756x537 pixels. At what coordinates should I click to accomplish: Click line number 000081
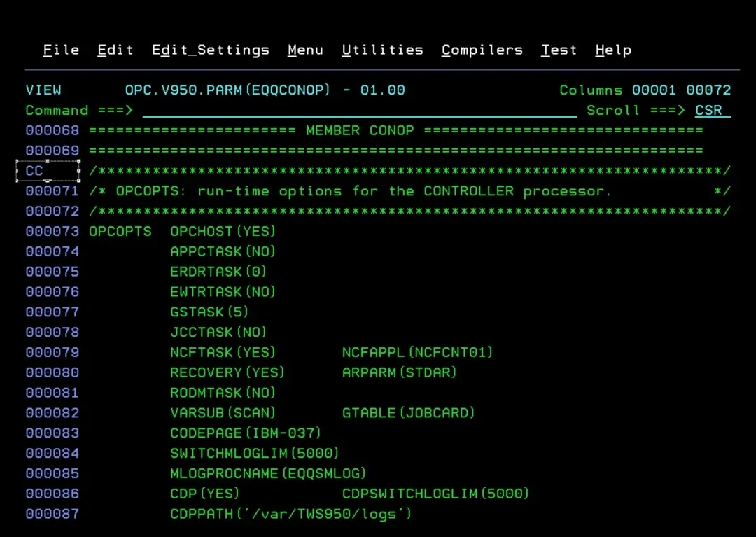[52, 393]
